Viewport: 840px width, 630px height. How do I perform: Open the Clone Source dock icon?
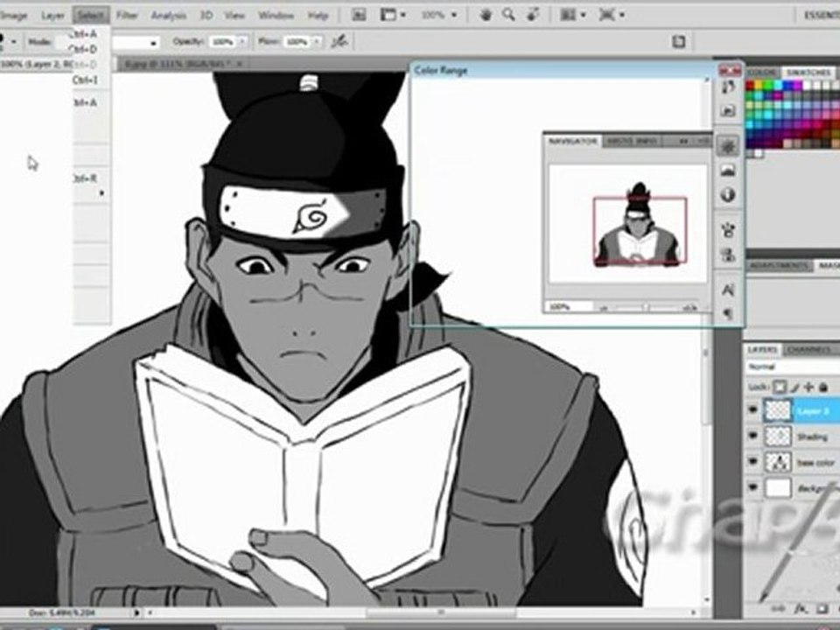click(727, 255)
